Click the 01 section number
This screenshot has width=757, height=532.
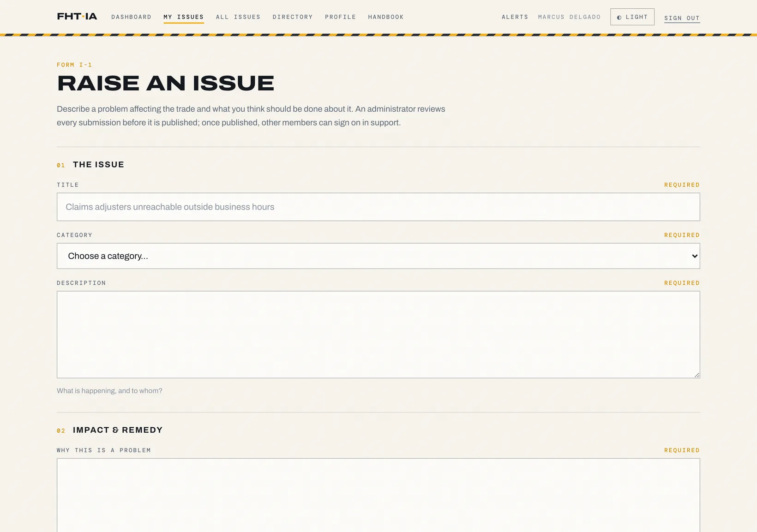[x=61, y=165]
